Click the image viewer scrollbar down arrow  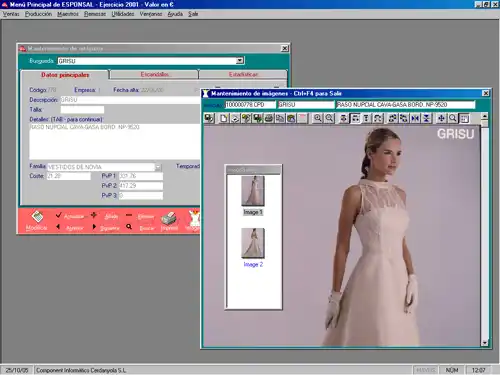tap(485, 343)
